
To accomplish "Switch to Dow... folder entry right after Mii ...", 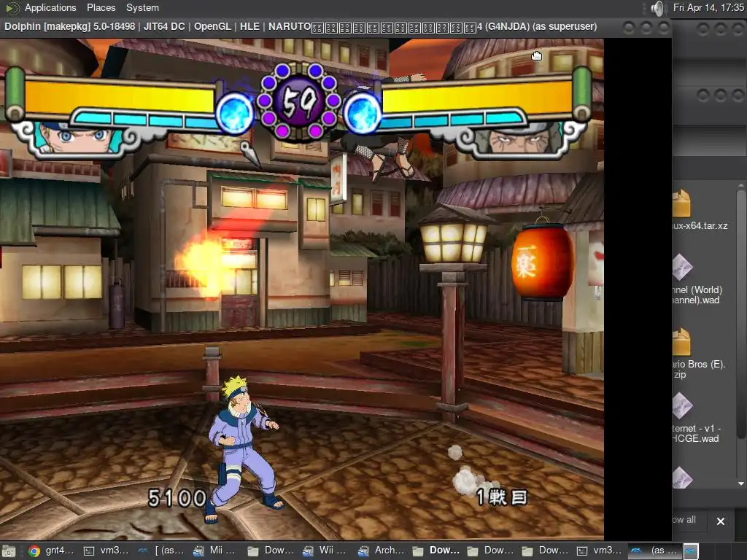I will [x=270, y=551].
